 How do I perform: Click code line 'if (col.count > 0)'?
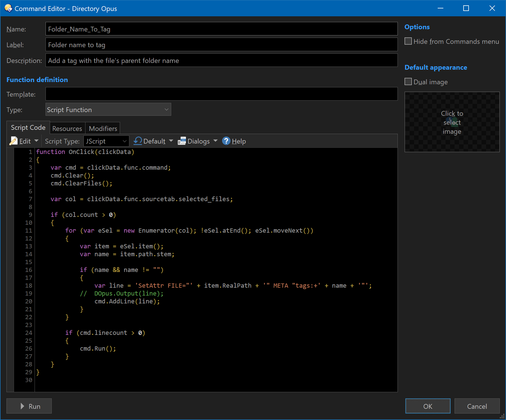pos(83,215)
